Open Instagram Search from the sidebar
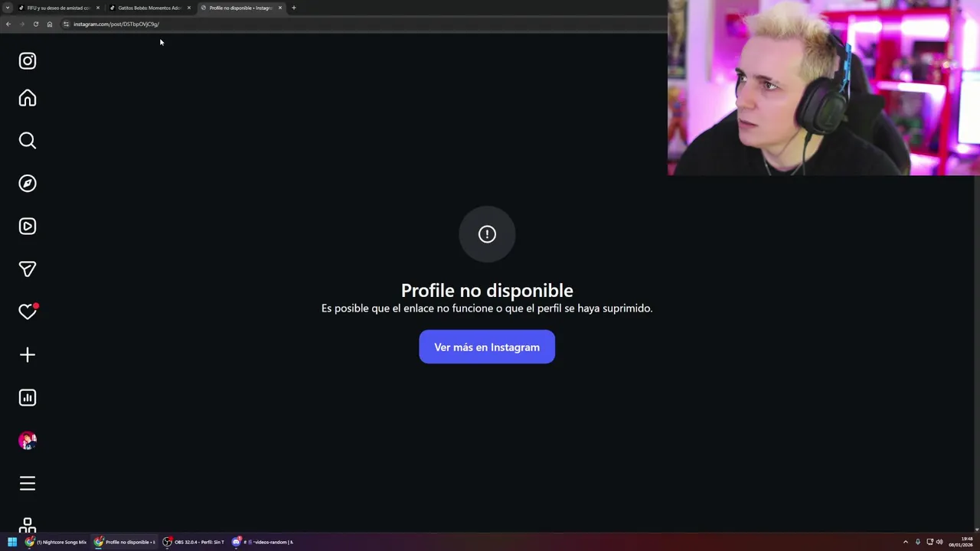980x551 pixels. [x=28, y=141]
